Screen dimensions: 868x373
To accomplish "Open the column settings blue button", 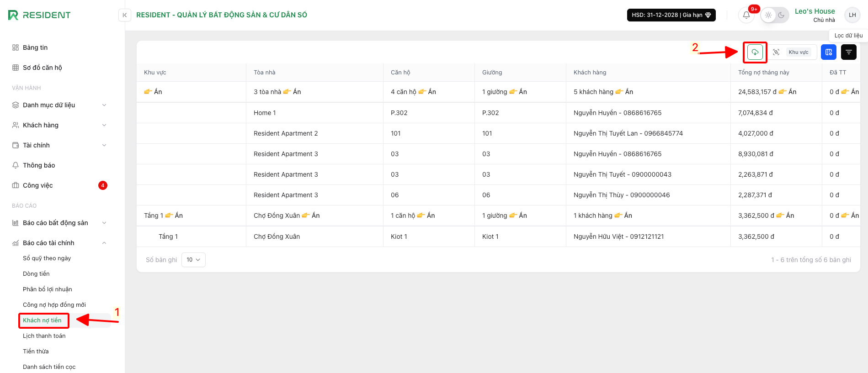I will pos(828,52).
